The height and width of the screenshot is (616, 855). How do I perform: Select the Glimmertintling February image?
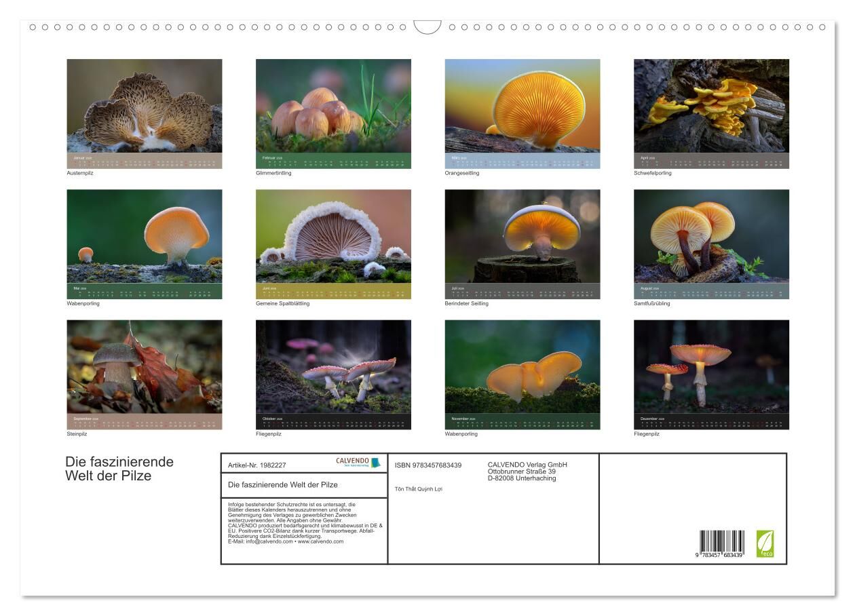click(333, 106)
